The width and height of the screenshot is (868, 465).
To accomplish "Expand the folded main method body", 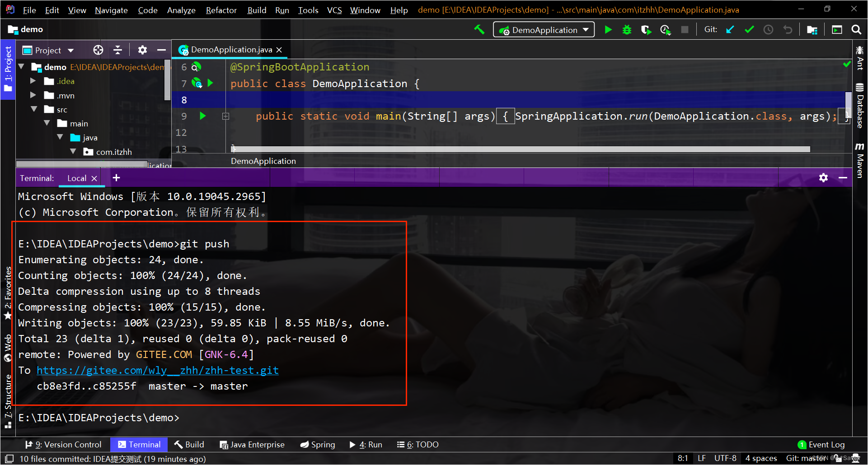I will [225, 116].
